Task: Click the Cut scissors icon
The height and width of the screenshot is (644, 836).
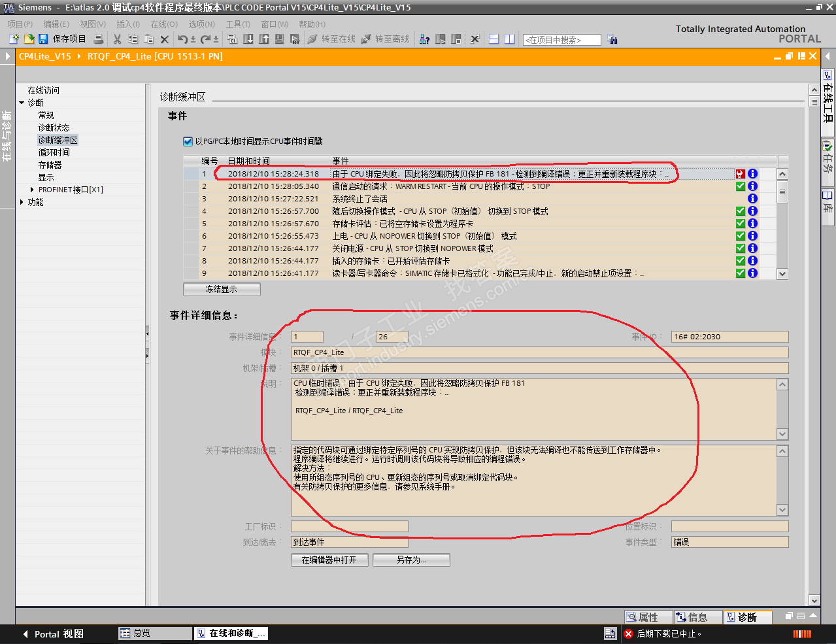Action: click(118, 39)
